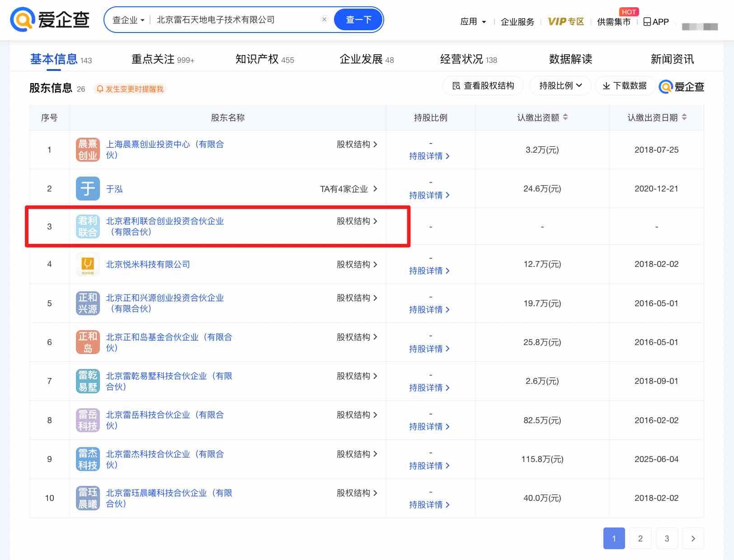Click the 爱企查 logo in header

point(50,20)
